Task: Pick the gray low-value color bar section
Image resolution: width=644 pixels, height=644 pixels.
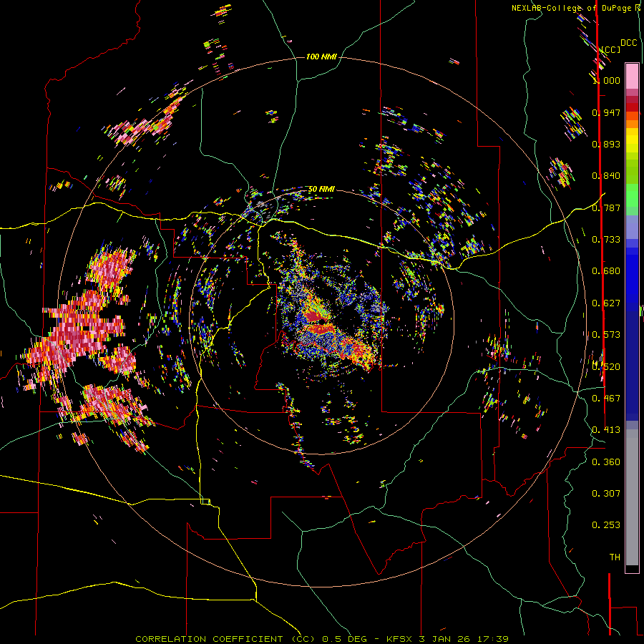Action: (632, 497)
